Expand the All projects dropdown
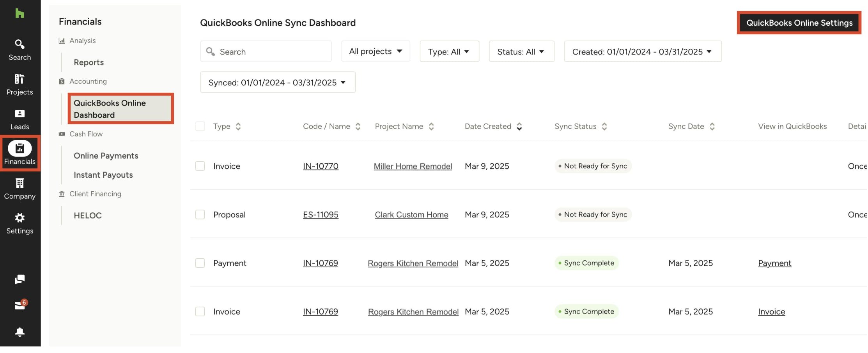 (x=375, y=51)
